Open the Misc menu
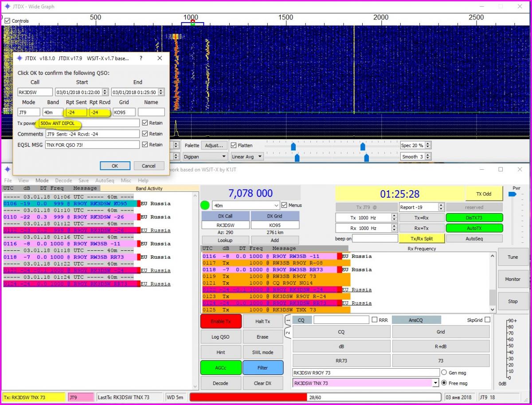Image resolution: width=532 pixels, height=405 pixels. pyautogui.click(x=126, y=180)
